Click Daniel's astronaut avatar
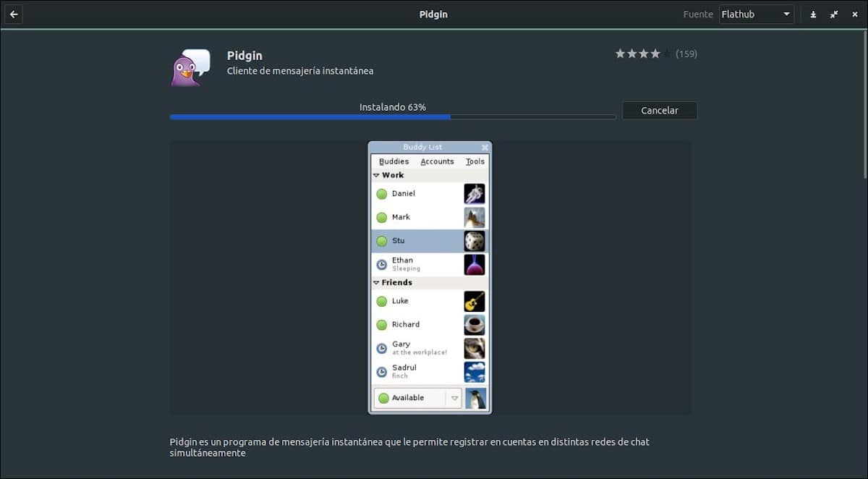This screenshot has width=868, height=479. [x=475, y=194]
